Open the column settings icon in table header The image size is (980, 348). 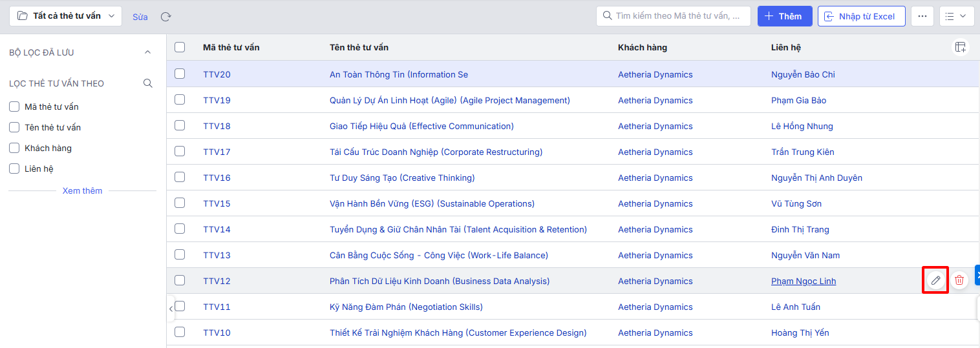[x=961, y=47]
